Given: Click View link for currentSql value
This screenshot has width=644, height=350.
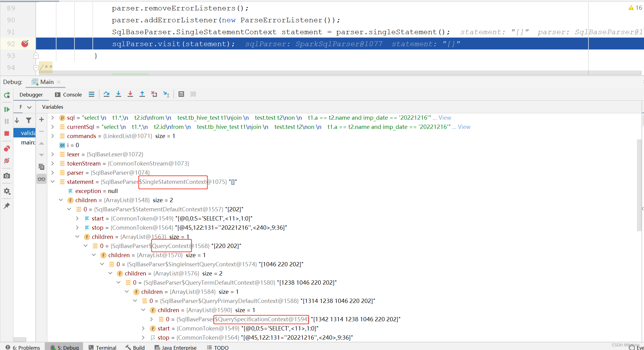Looking at the screenshot, I should coord(464,127).
